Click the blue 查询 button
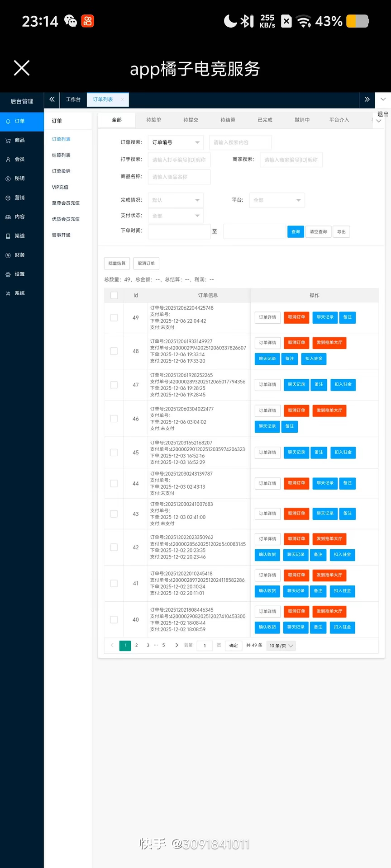This screenshot has height=868, width=391. (x=296, y=231)
